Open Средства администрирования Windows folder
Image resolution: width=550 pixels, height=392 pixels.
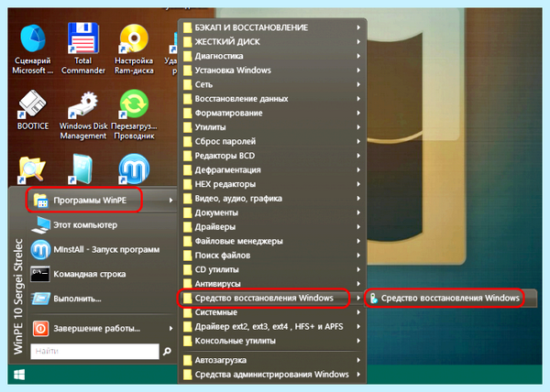(x=272, y=374)
